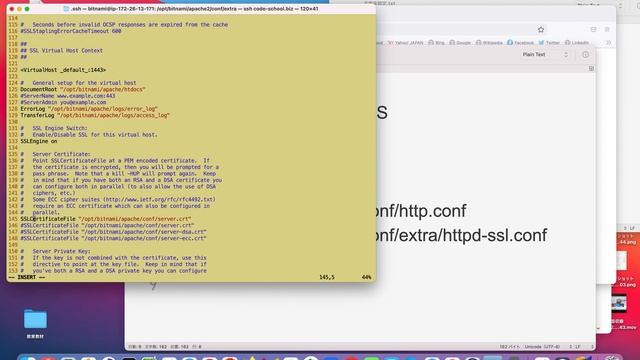Click the 'conf/http.conf' line in the text editor
The width and height of the screenshot is (640, 360).
tap(420, 211)
